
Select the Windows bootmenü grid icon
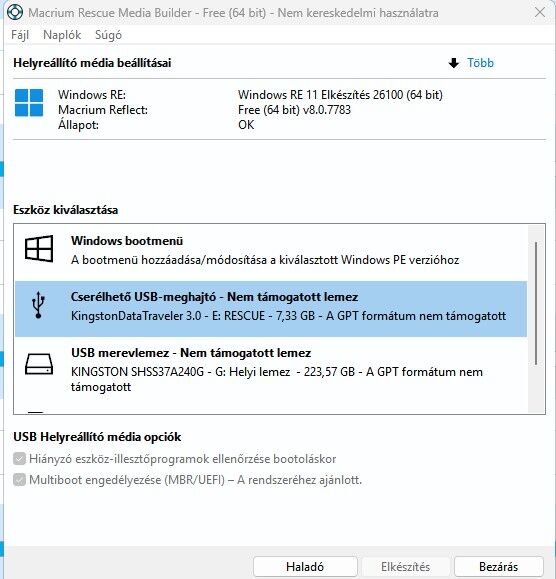[x=39, y=249]
